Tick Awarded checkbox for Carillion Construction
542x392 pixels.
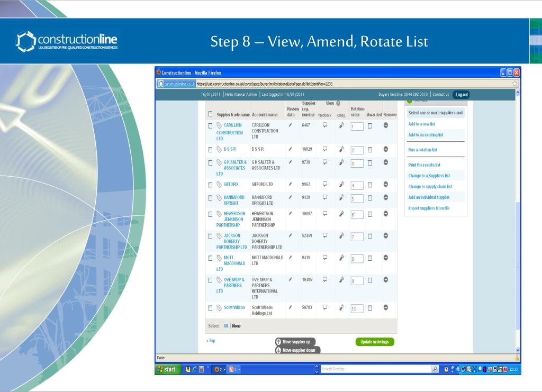pyautogui.click(x=370, y=126)
